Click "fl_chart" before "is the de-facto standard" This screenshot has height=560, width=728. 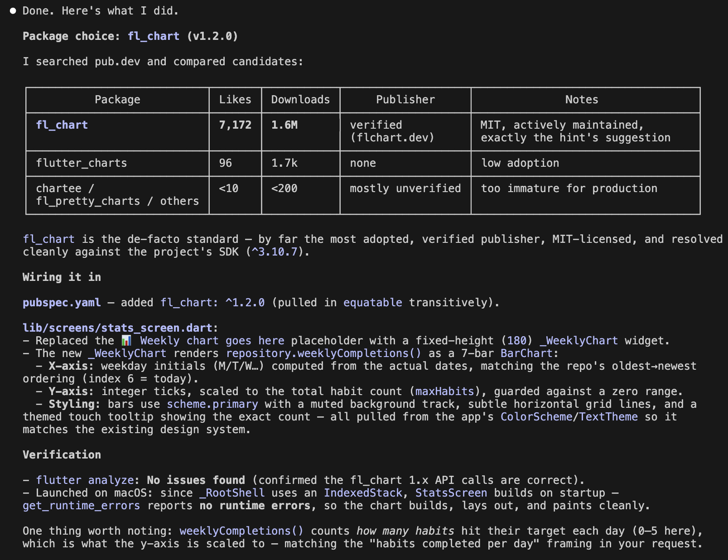(48, 239)
